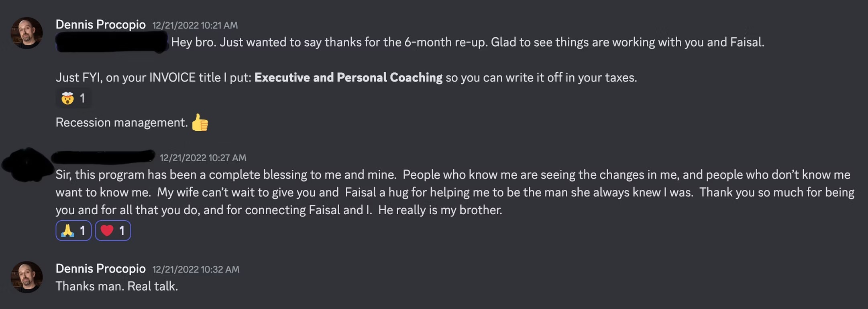Select the 10:21 AM timestamp
Viewport: 868px width, 309px height.
point(195,25)
